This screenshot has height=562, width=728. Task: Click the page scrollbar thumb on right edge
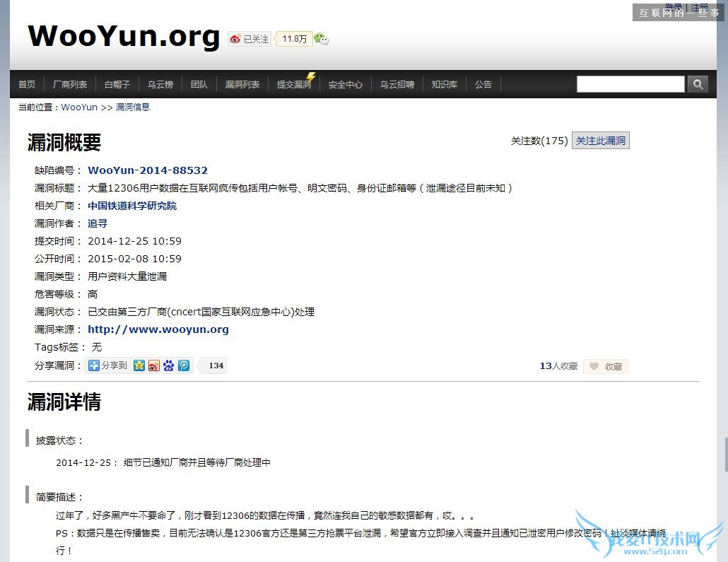point(726,455)
